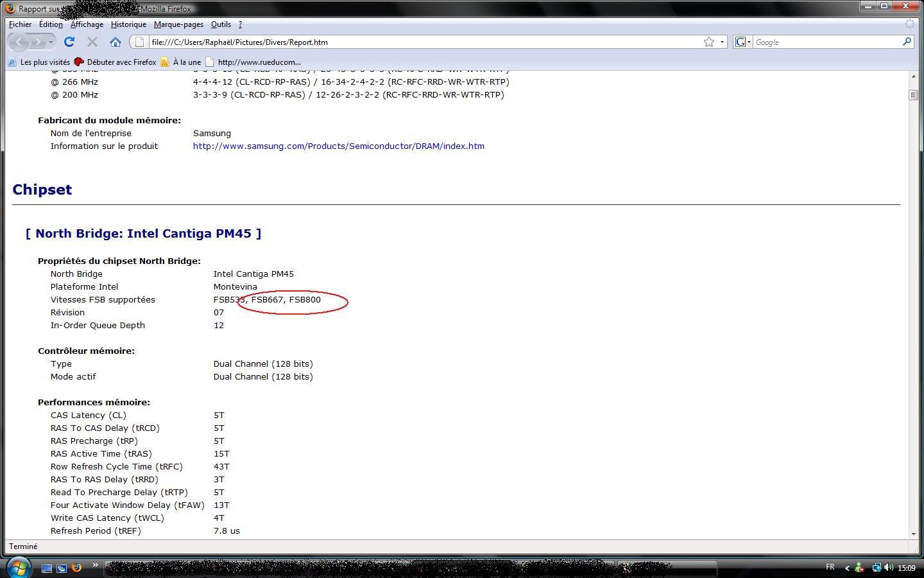Click the search magnifier icon

point(907,42)
